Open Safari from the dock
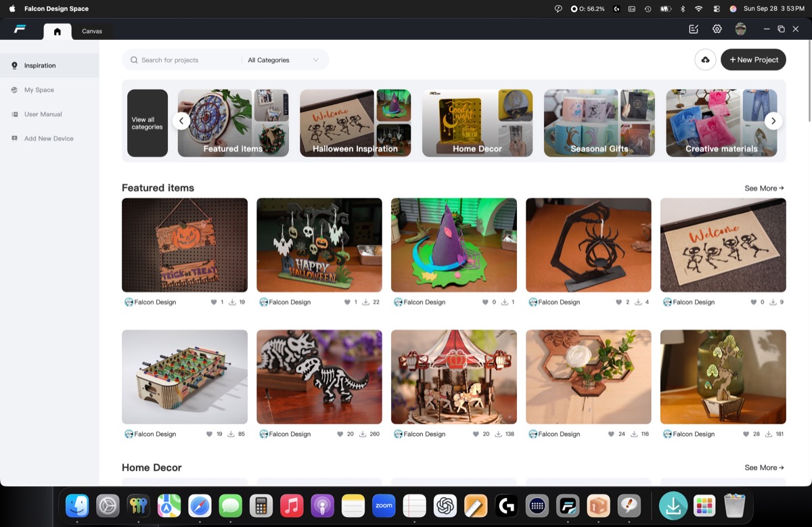The width and height of the screenshot is (812, 527). pyautogui.click(x=200, y=505)
